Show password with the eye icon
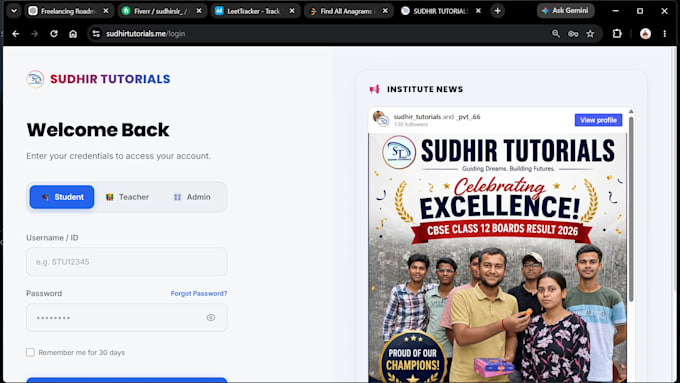The width and height of the screenshot is (680, 383). (x=211, y=318)
